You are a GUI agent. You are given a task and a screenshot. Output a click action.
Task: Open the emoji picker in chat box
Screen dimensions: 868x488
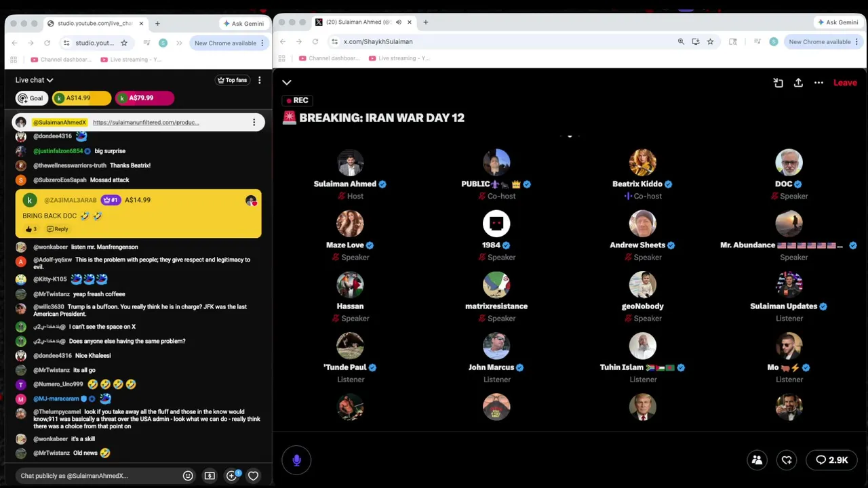point(188,476)
